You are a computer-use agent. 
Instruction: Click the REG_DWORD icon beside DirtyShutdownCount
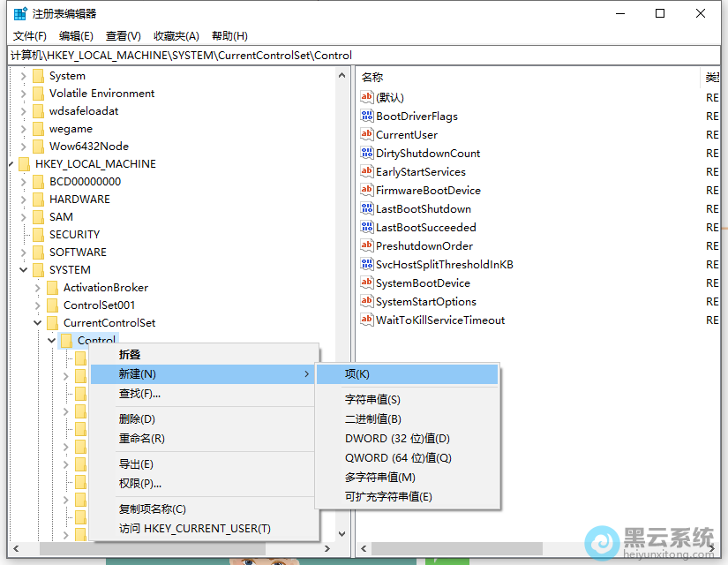[x=367, y=153]
